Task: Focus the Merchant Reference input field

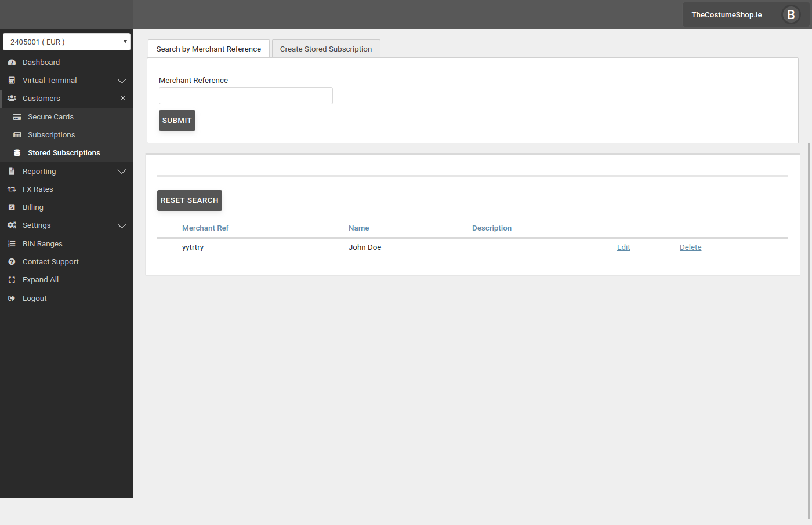Action: coord(246,96)
